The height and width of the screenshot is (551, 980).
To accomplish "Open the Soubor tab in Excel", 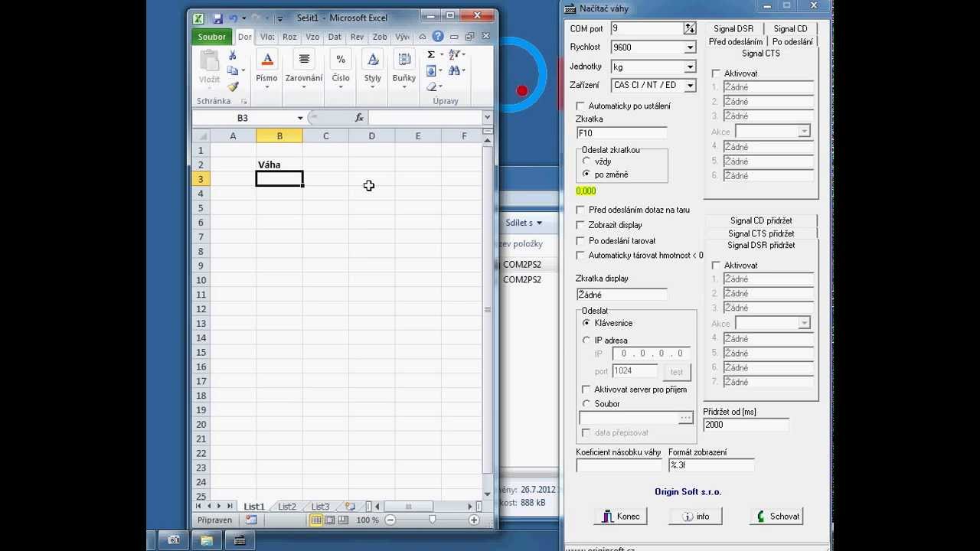I will pyautogui.click(x=212, y=37).
